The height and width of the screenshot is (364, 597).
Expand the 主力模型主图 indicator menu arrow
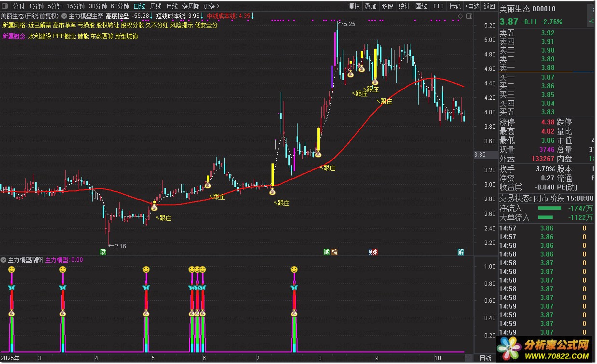(64, 16)
